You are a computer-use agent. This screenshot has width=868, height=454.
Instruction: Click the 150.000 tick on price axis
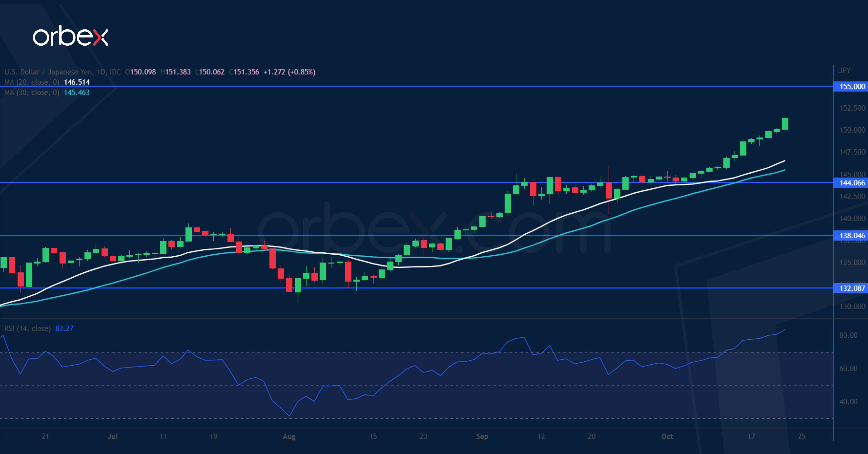[852, 130]
